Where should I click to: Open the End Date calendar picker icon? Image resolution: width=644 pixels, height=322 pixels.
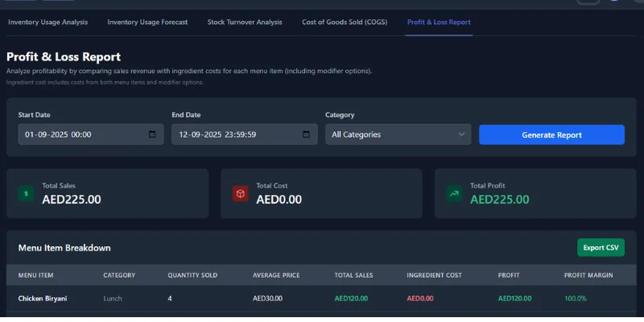pos(306,134)
